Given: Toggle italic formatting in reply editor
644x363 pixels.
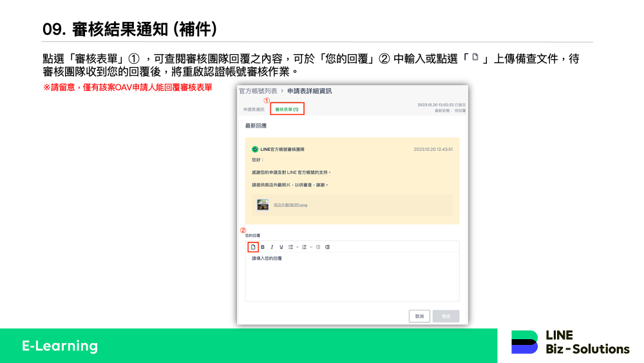Looking at the screenshot, I should click(x=272, y=247).
